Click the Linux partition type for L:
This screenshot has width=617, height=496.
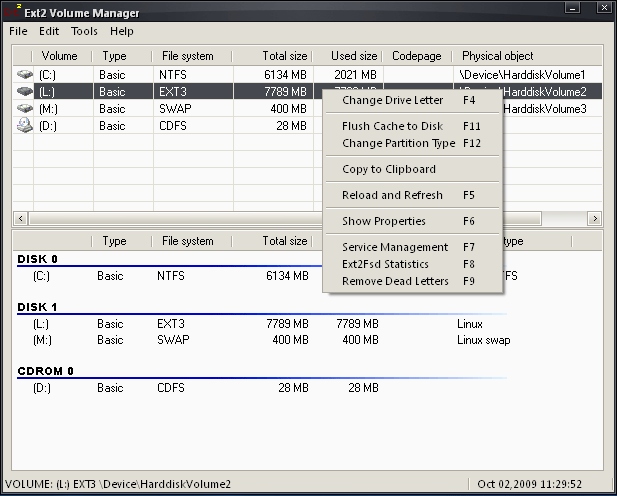point(470,324)
